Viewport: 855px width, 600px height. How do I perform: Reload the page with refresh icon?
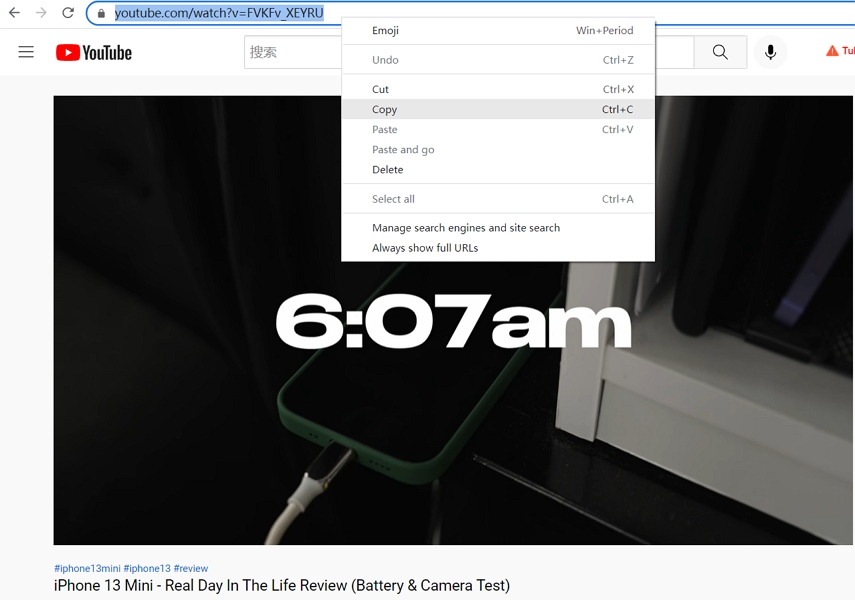68,13
